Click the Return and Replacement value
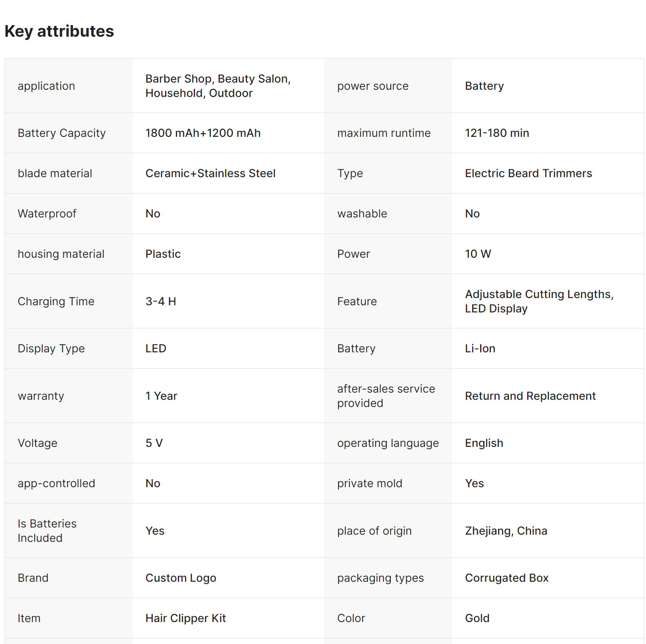The width and height of the screenshot is (646, 644). (530, 396)
